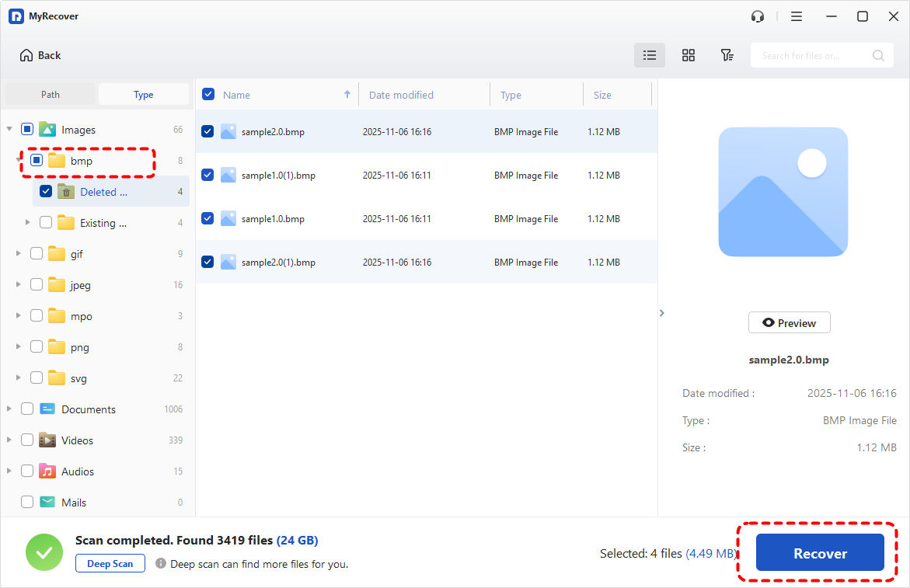
Task: Uncheck the sample2.0.bmp file checkbox
Action: pyautogui.click(x=207, y=132)
